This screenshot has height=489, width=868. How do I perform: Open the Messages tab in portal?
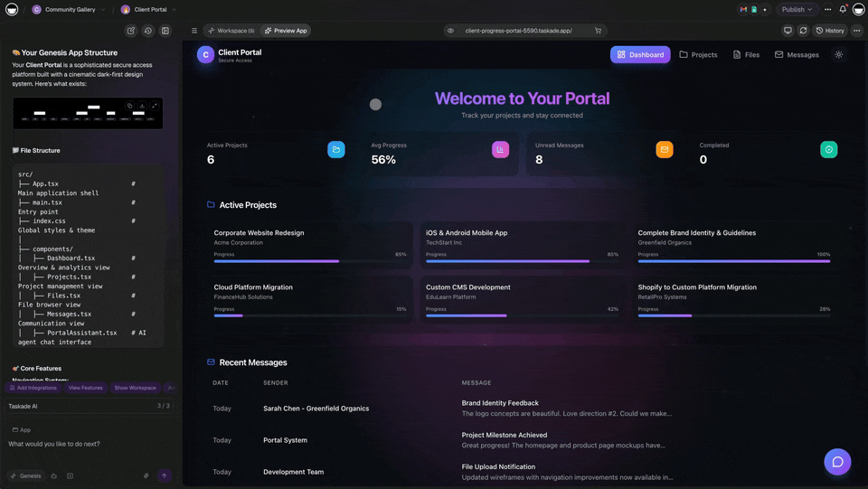pyautogui.click(x=797, y=55)
